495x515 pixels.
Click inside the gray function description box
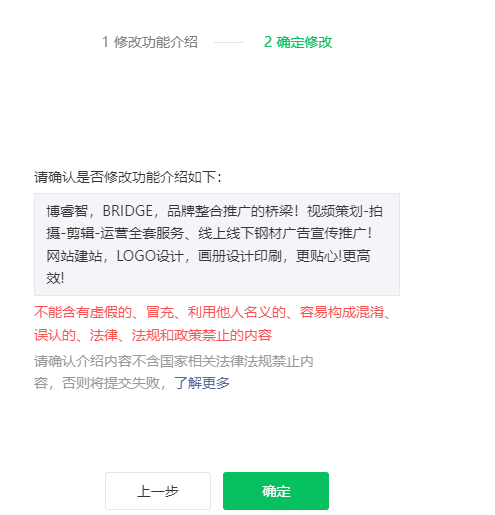217,244
